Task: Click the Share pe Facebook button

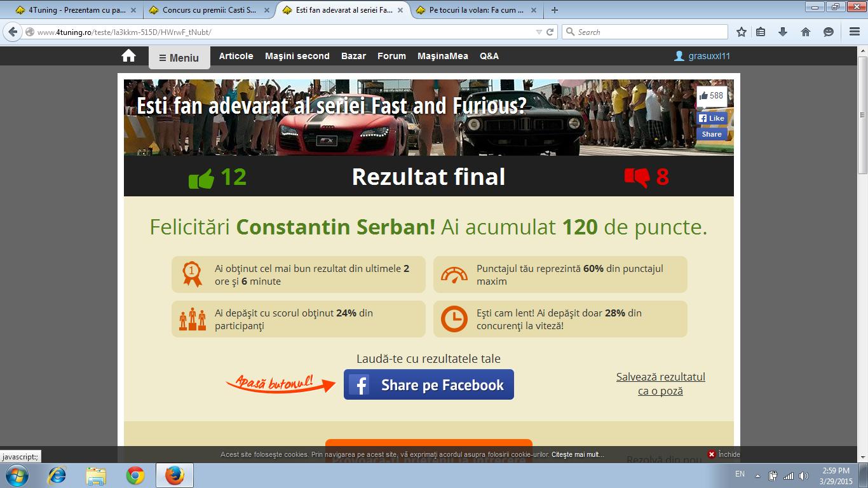Action: coord(429,384)
